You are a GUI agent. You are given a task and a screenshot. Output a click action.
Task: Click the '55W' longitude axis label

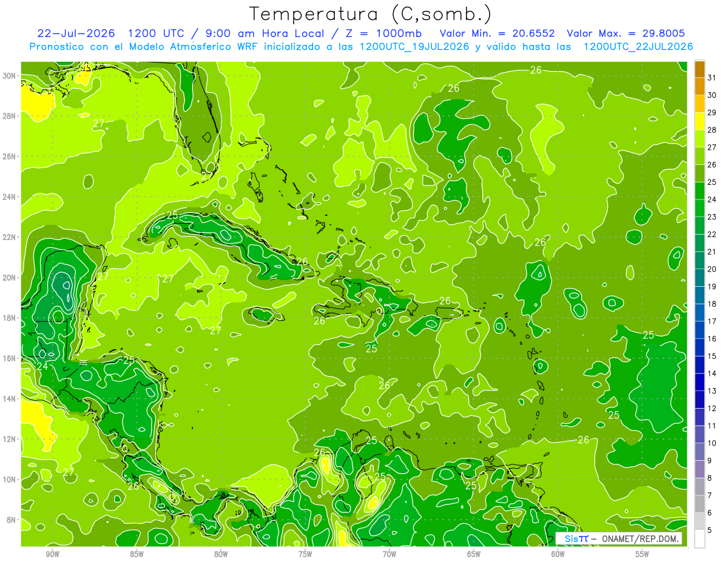click(x=642, y=555)
